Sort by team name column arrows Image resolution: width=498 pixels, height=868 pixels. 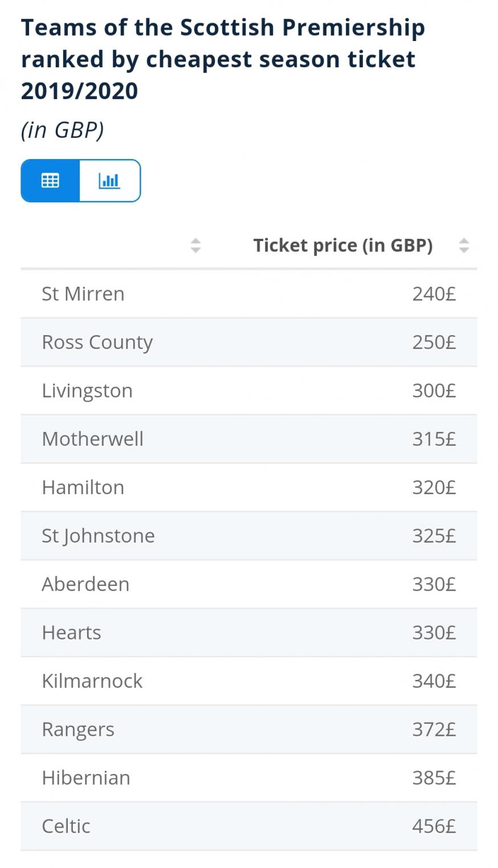(x=195, y=245)
